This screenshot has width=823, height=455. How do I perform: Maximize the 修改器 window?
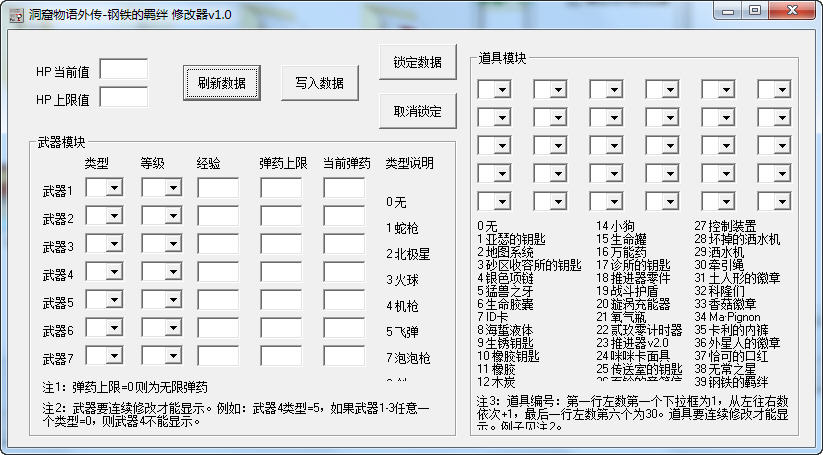(755, 10)
